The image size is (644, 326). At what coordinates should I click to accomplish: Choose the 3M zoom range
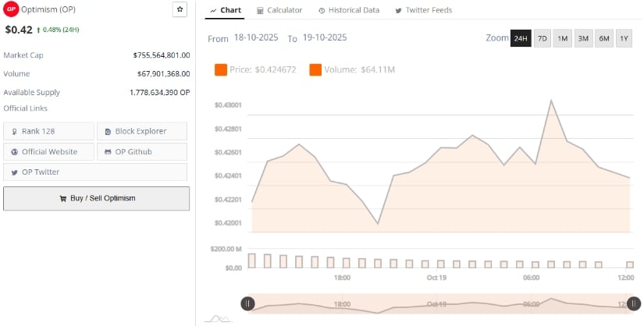[582, 38]
